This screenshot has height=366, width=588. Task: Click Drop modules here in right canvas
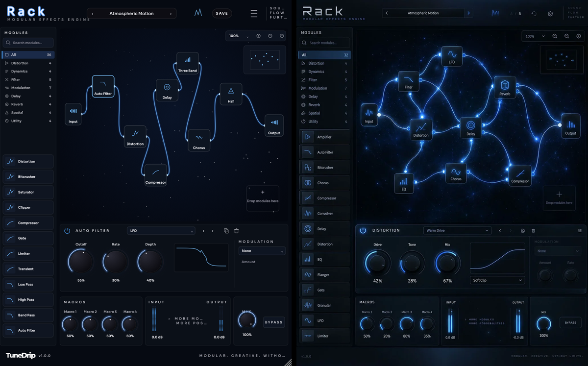pyautogui.click(x=559, y=198)
